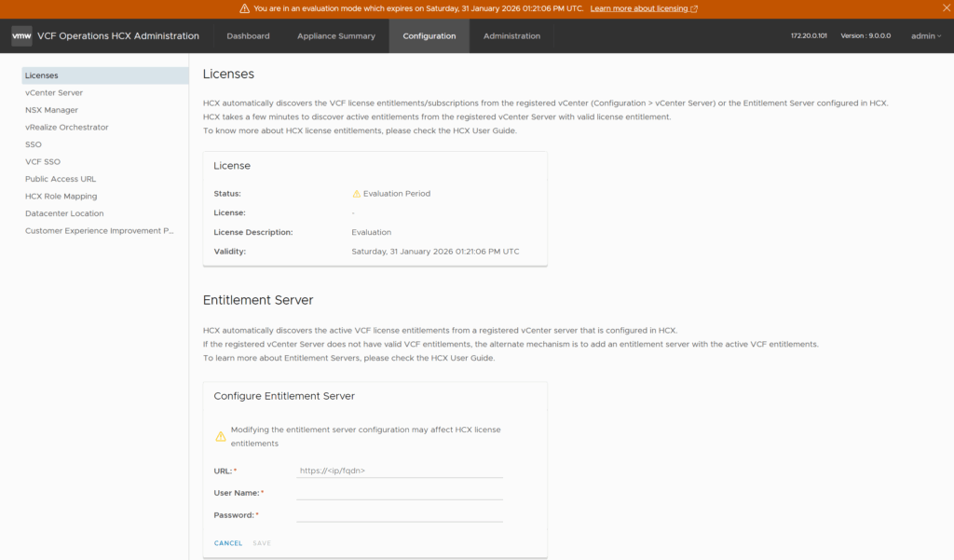Switch to Appliance Summary tab

coord(336,36)
